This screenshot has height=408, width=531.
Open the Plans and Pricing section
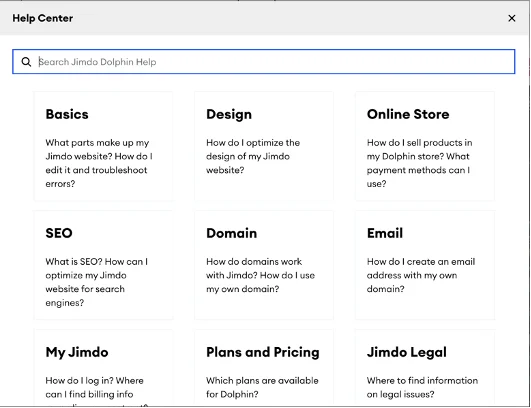[x=264, y=368]
